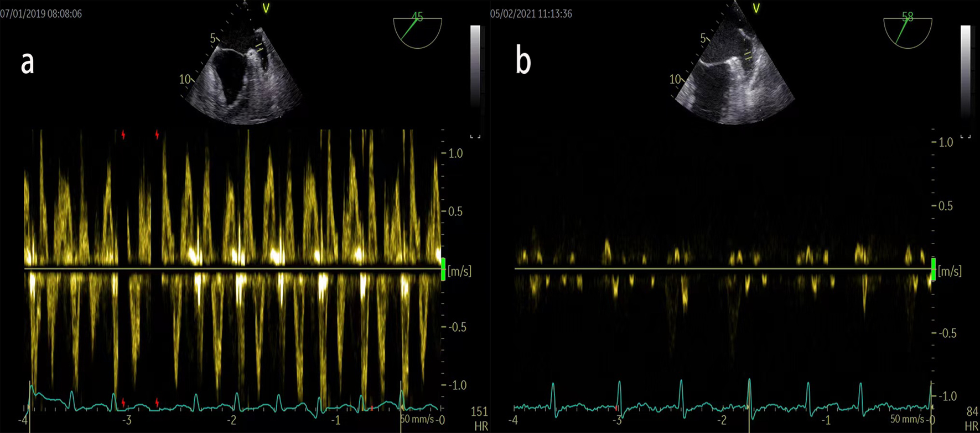The height and width of the screenshot is (433, 980).
Task: Click the green baseline marker in panel b
Action: [x=934, y=269]
